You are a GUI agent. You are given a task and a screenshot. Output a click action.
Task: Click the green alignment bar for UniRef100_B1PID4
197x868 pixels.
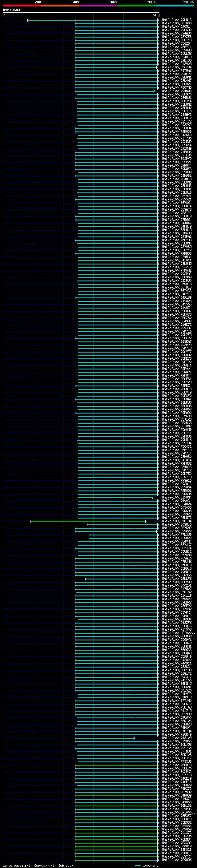(89, 521)
